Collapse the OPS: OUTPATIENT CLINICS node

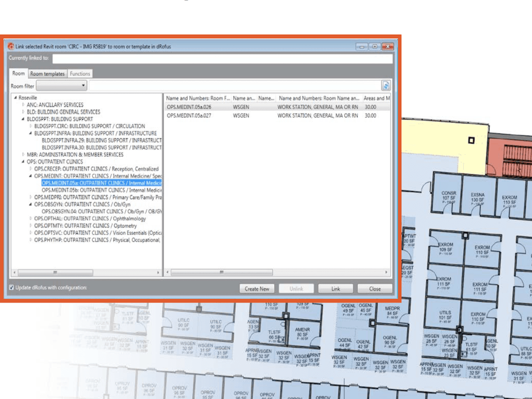(23, 162)
